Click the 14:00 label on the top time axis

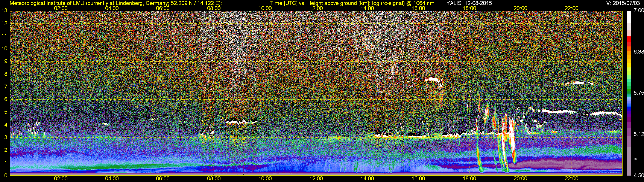pyautogui.click(x=367, y=8)
